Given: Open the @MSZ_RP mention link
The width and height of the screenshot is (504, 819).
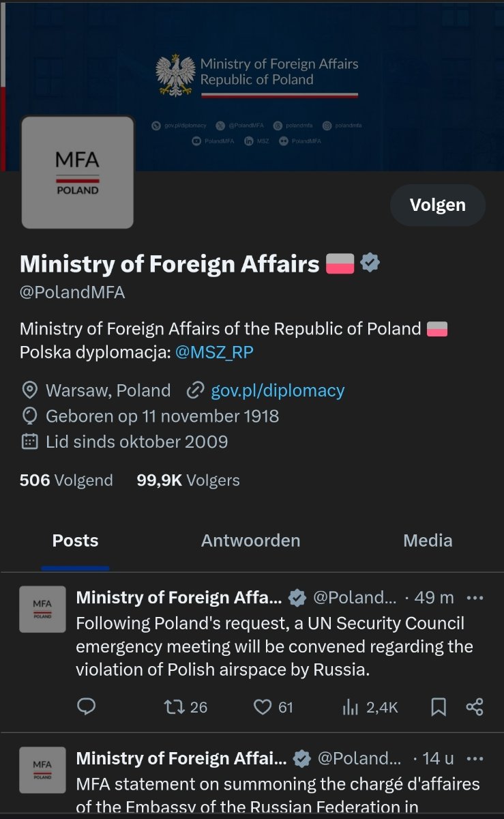Looking at the screenshot, I should [214, 352].
